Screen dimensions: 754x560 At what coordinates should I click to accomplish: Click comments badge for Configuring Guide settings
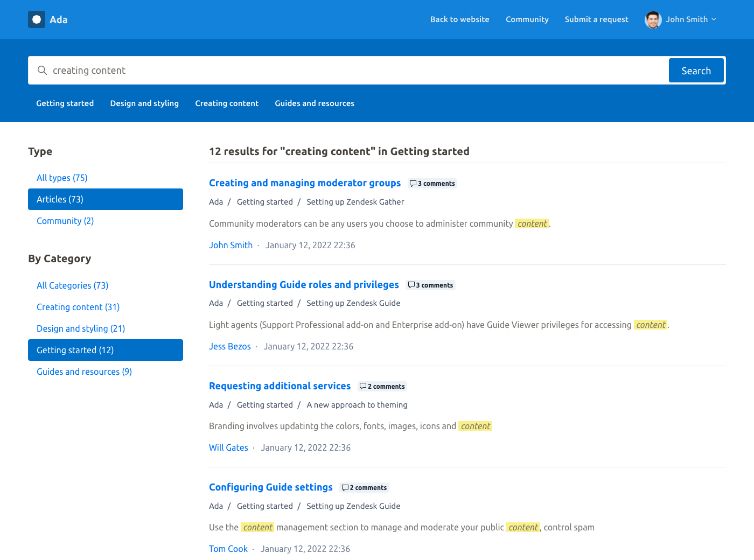point(365,488)
